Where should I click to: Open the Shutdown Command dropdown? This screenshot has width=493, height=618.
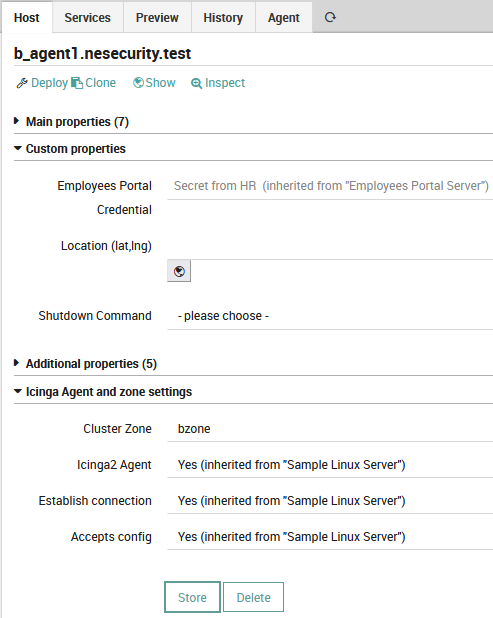(330, 316)
